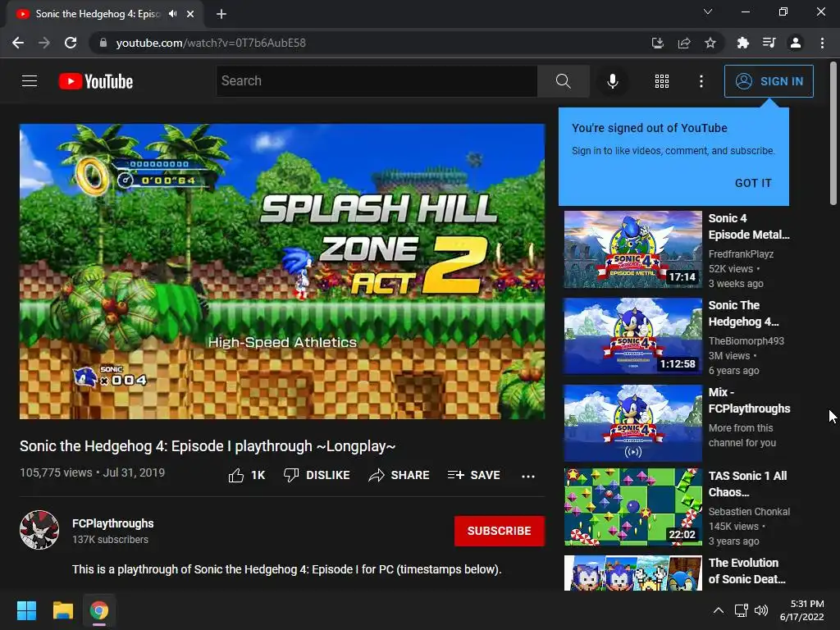Go forward in browser history
Viewport: 840px width, 630px height.
[44, 43]
